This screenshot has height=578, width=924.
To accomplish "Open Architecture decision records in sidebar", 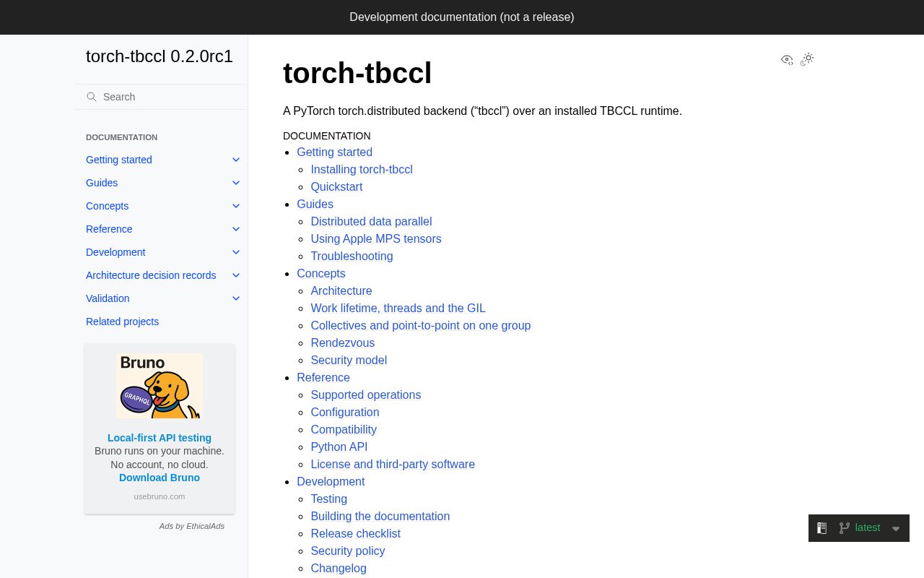I will (151, 275).
